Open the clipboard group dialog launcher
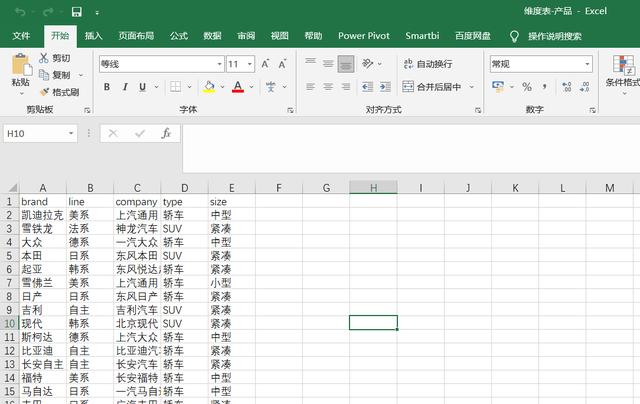 coord(87,110)
